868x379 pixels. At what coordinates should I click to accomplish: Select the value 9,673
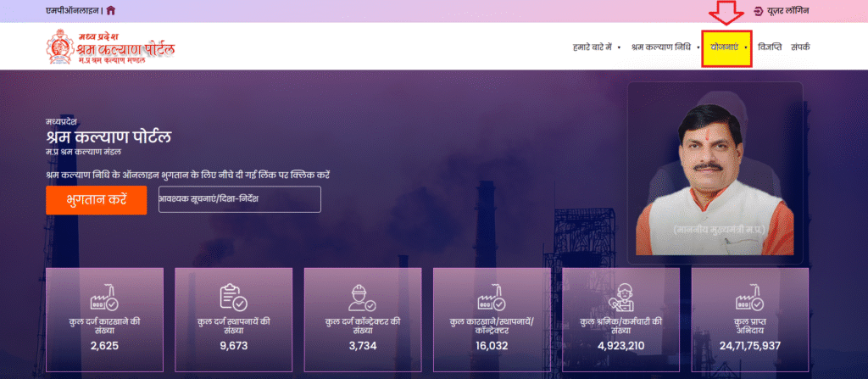coord(234,346)
